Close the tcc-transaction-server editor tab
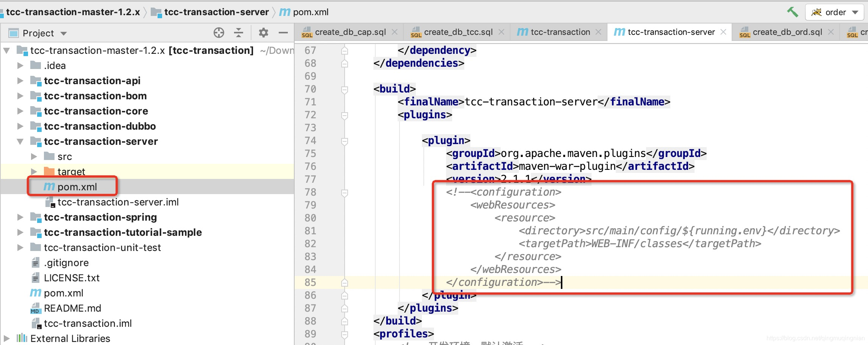The width and height of the screenshot is (868, 345). [x=723, y=32]
